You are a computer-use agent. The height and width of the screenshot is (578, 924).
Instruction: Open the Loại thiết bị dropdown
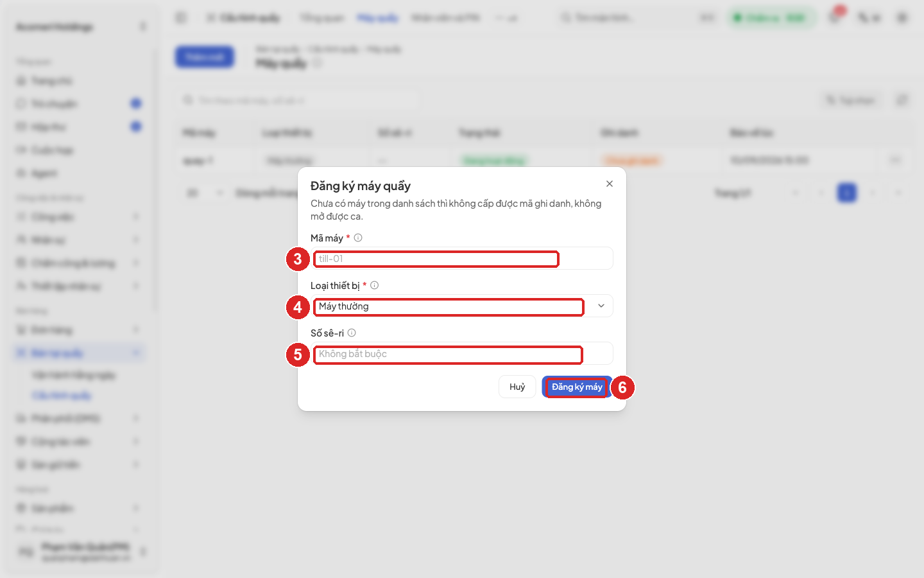[462, 306]
